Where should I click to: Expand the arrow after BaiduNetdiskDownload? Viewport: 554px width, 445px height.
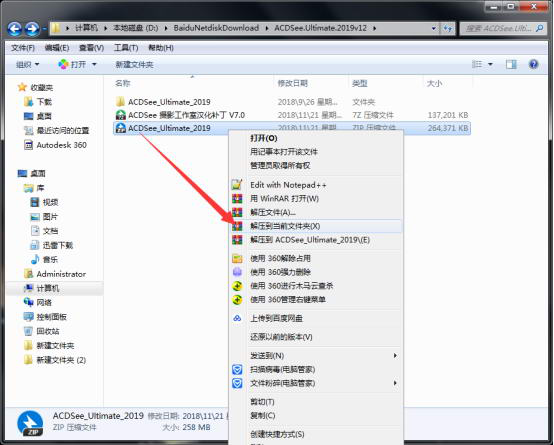[x=267, y=28]
